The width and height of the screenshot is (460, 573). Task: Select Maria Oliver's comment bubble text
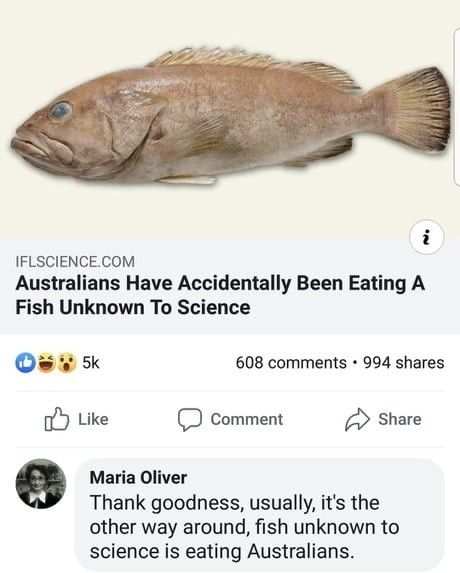click(244, 527)
